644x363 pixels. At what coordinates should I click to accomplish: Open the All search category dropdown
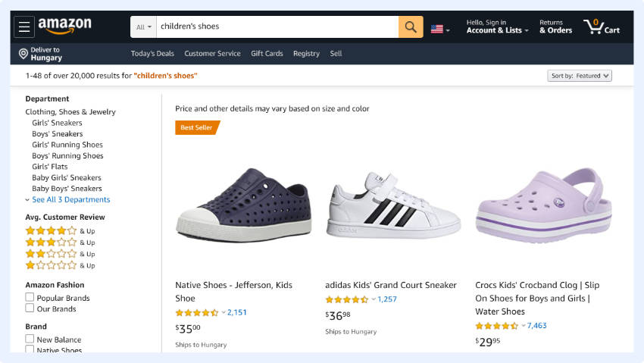143,27
